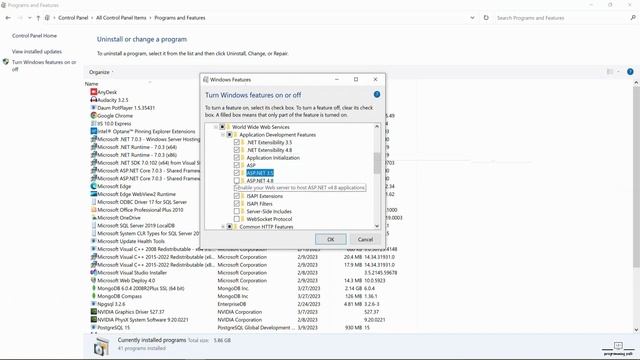This screenshot has height=360, width=640.
Task: Open help in the Programs and Features toolbar
Action: click(x=630, y=71)
